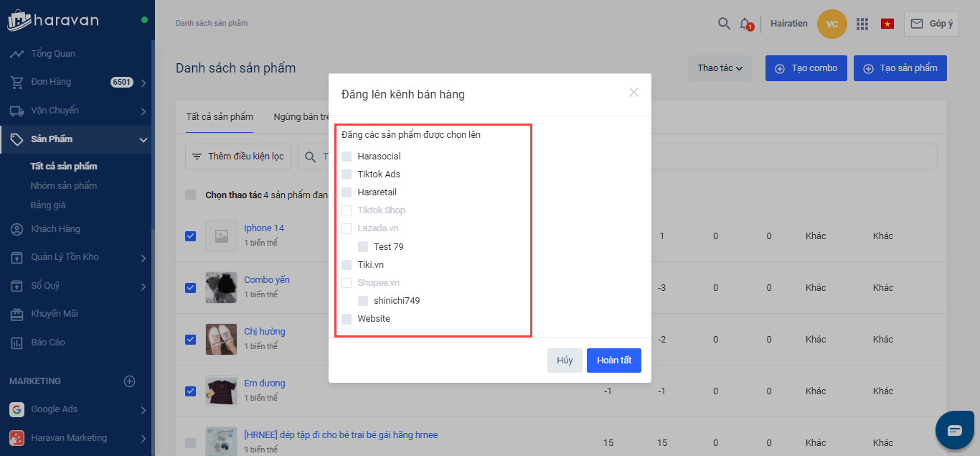
Task: Click the Báo Cáo chart icon
Action: pos(17,343)
